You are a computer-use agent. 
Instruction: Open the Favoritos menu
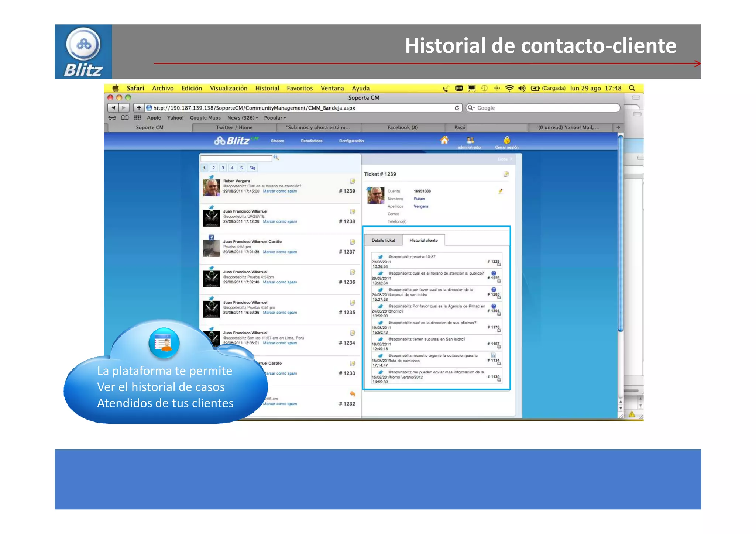pyautogui.click(x=300, y=88)
